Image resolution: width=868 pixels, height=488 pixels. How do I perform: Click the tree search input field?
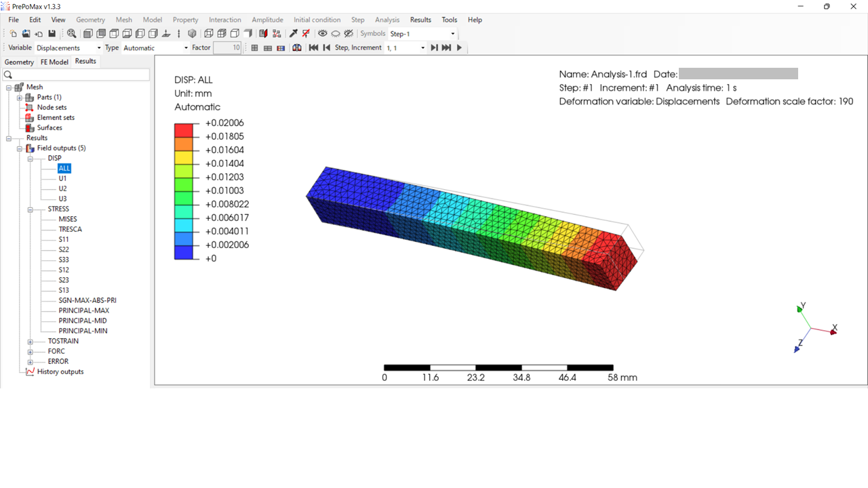(75, 75)
